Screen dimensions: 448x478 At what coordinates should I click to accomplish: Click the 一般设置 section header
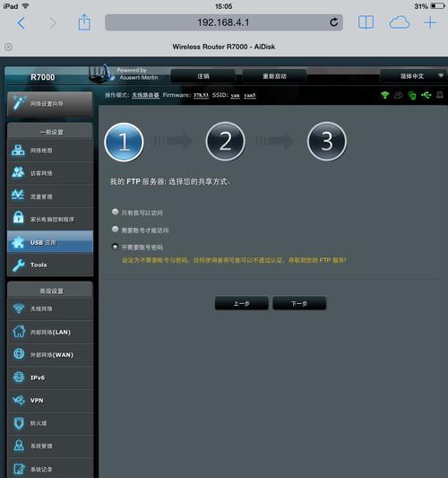(x=51, y=132)
